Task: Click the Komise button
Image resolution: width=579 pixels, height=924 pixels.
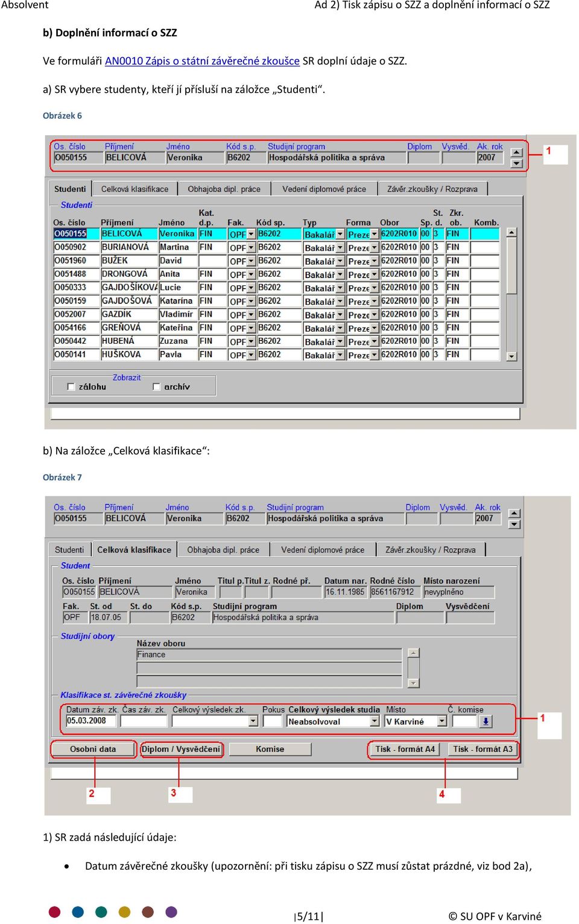Action: 270,749
